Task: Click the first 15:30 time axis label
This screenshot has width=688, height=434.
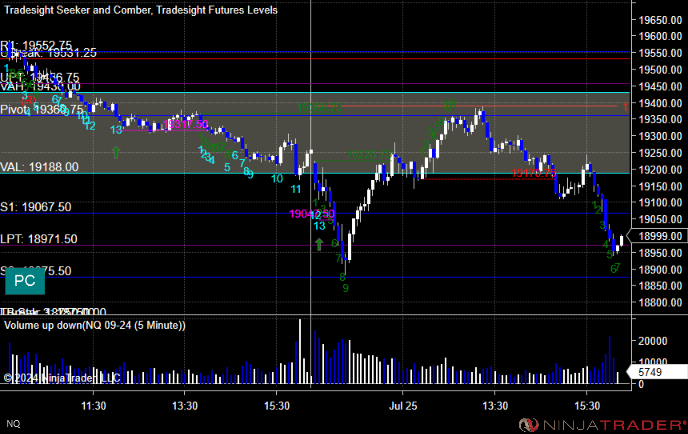Action: 276,406
